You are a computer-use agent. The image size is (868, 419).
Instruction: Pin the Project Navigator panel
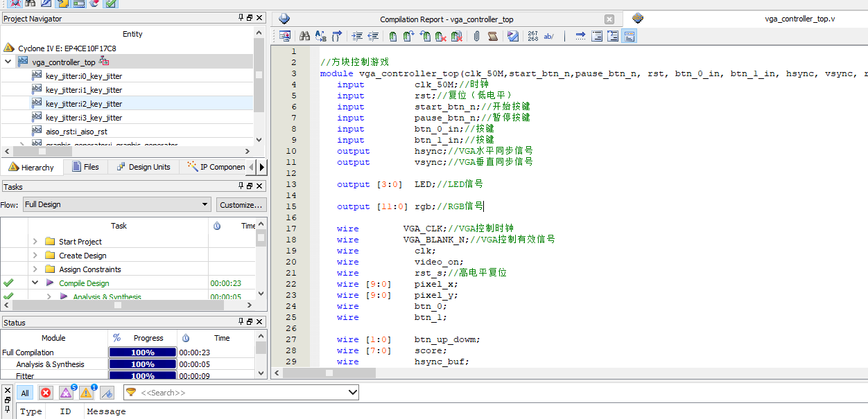point(241,18)
